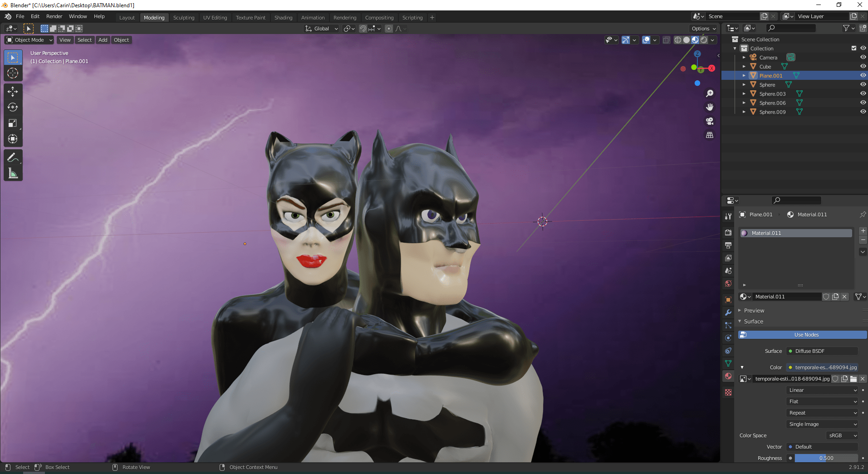Open the Tool properties tab

click(x=728, y=216)
